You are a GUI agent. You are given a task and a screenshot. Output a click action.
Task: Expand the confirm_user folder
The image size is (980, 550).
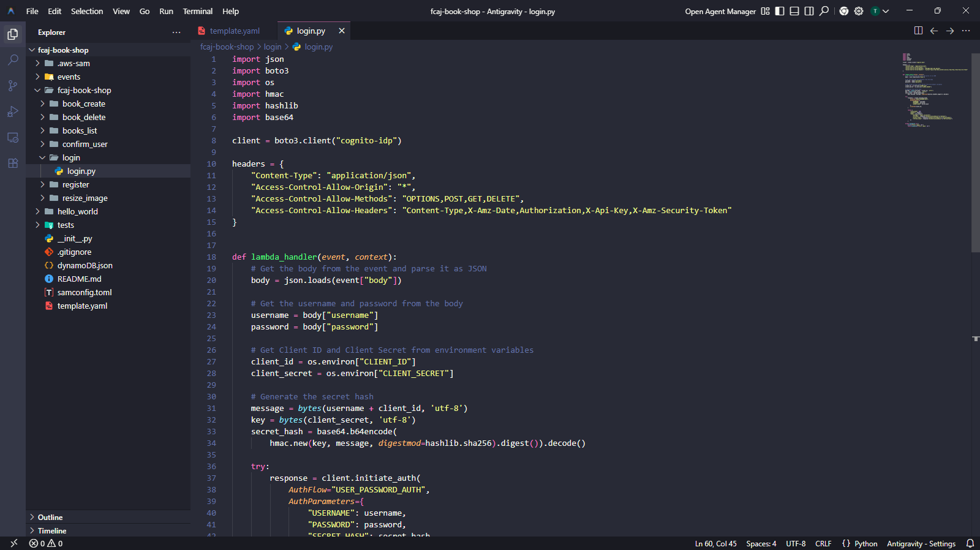coord(42,144)
